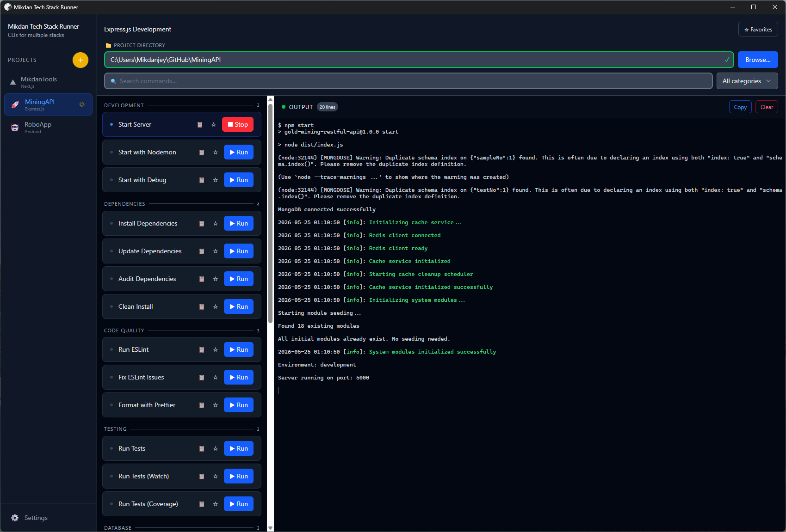
Task: Copy the Clean Install command
Action: click(x=202, y=307)
